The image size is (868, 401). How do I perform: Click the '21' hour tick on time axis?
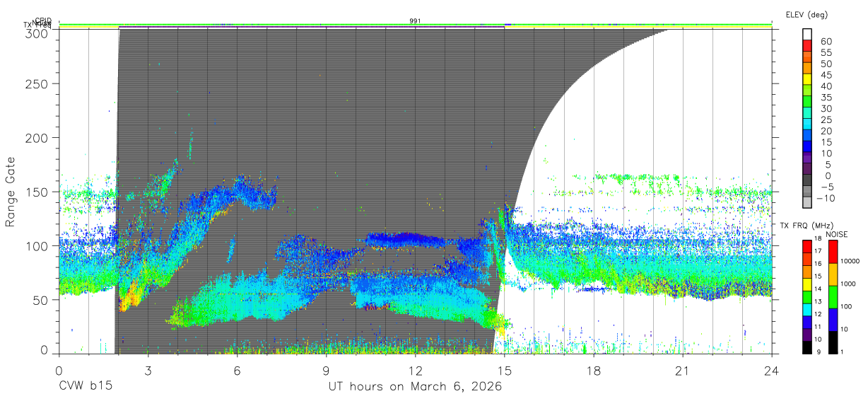683,370
